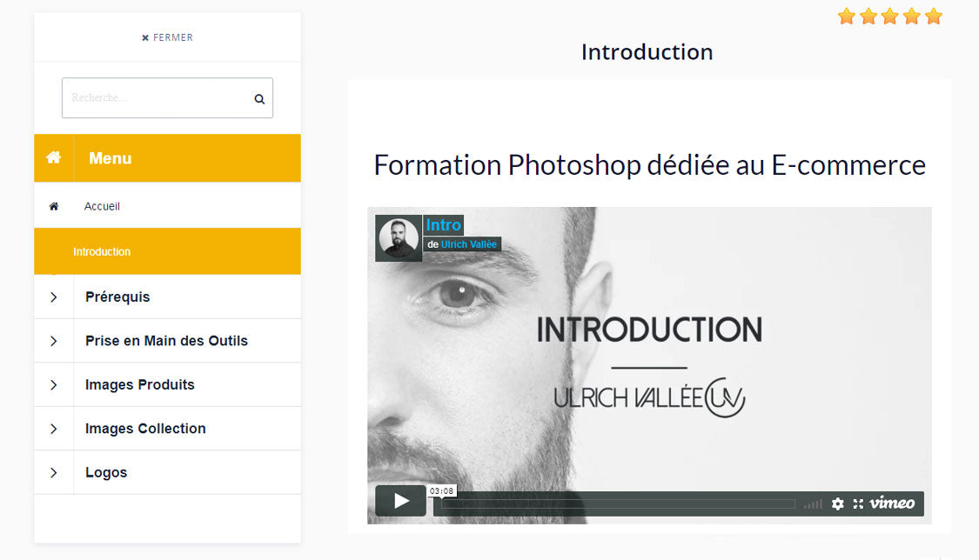Play the Introduction video

[x=401, y=501]
